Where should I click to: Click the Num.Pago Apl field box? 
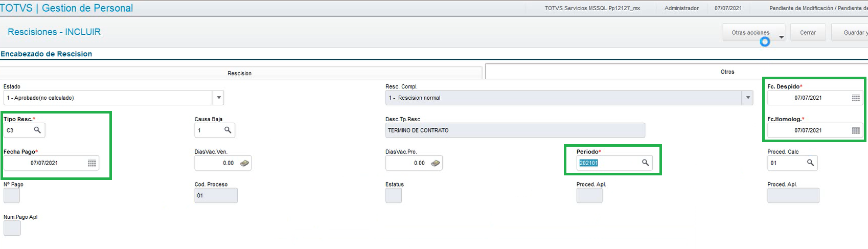coord(12,228)
